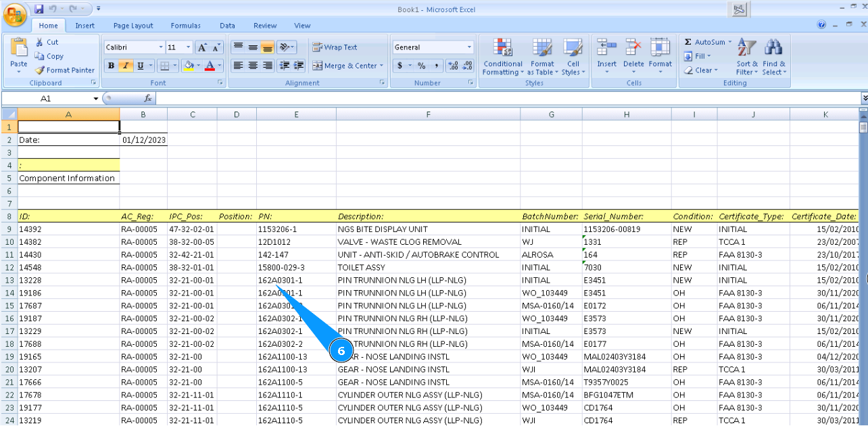Image resolution: width=868 pixels, height=426 pixels.
Task: Expand the Merge & Center dropdown arrow
Action: click(381, 66)
